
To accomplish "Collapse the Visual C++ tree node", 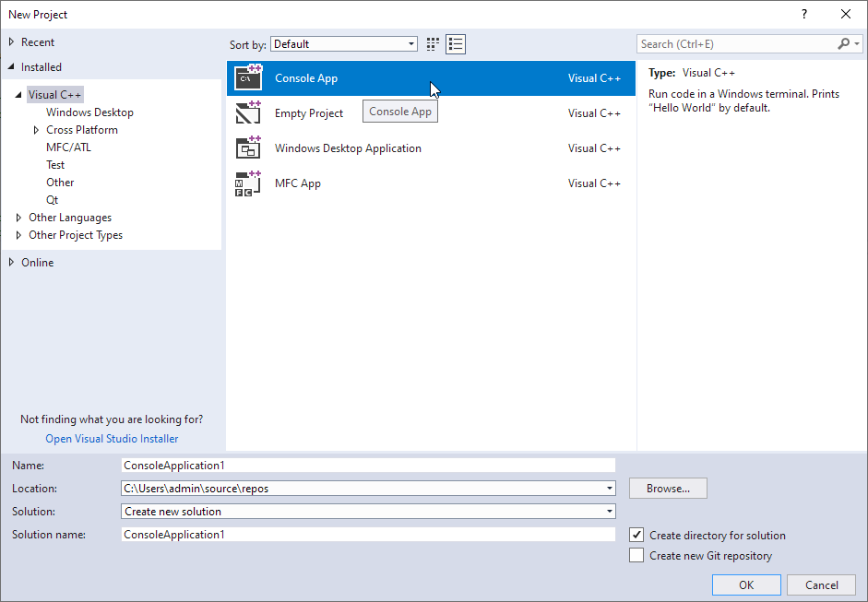I will click(18, 95).
